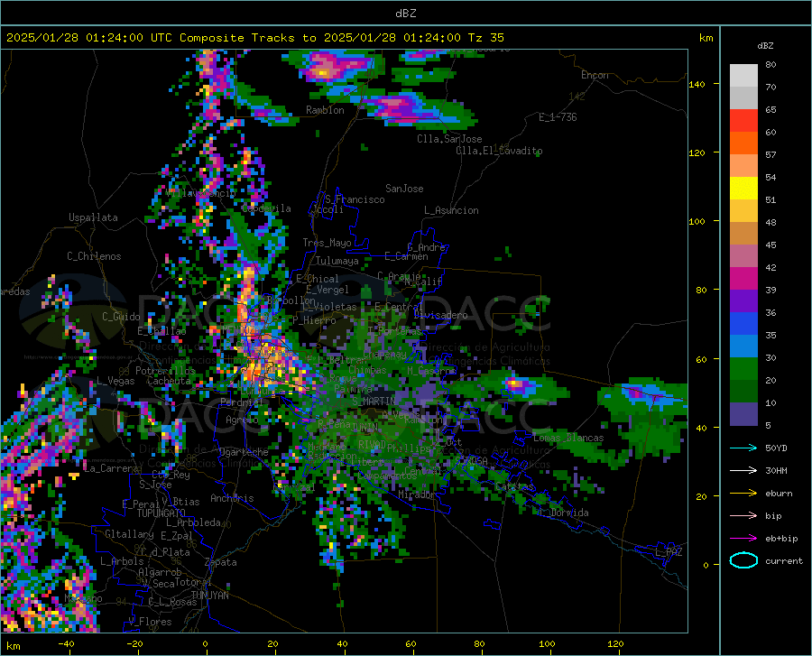Click the '140' tick on the right km axis
Screen dimensions: 812x656
(697, 84)
